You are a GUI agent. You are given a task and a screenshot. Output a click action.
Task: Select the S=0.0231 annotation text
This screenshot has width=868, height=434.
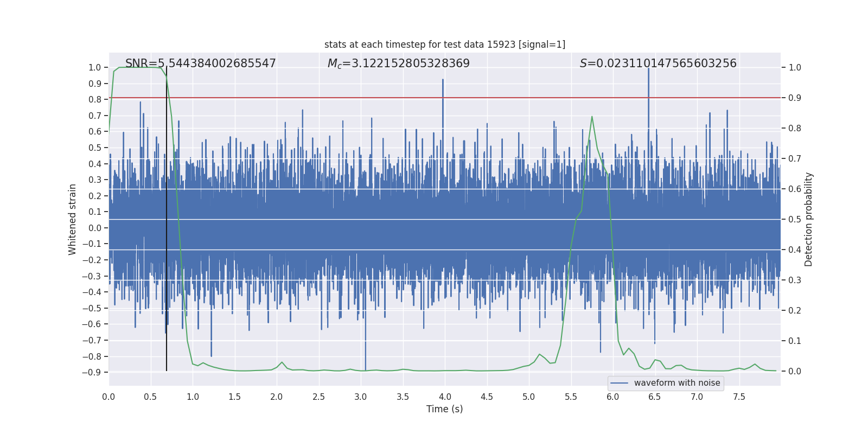click(658, 63)
